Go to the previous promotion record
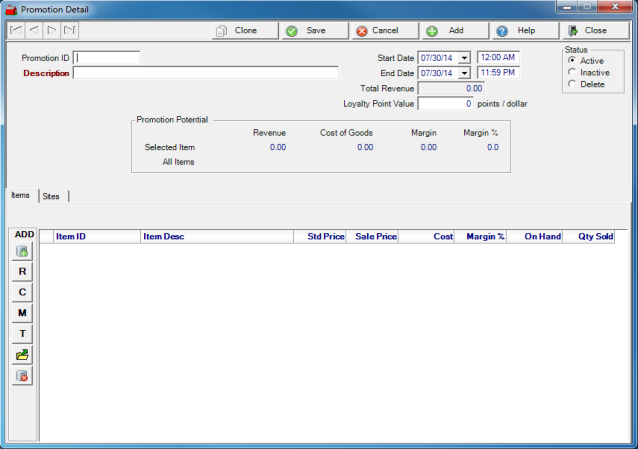Screen dimensions: 638x449 [34, 31]
